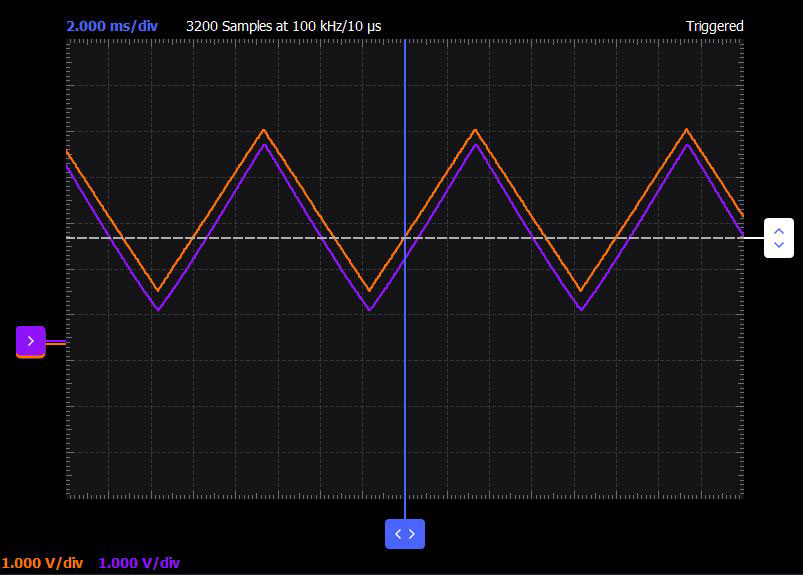Viewport: 803px width, 575px height.
Task: Click the right arrow on horizontal handle
Action: coord(412,534)
